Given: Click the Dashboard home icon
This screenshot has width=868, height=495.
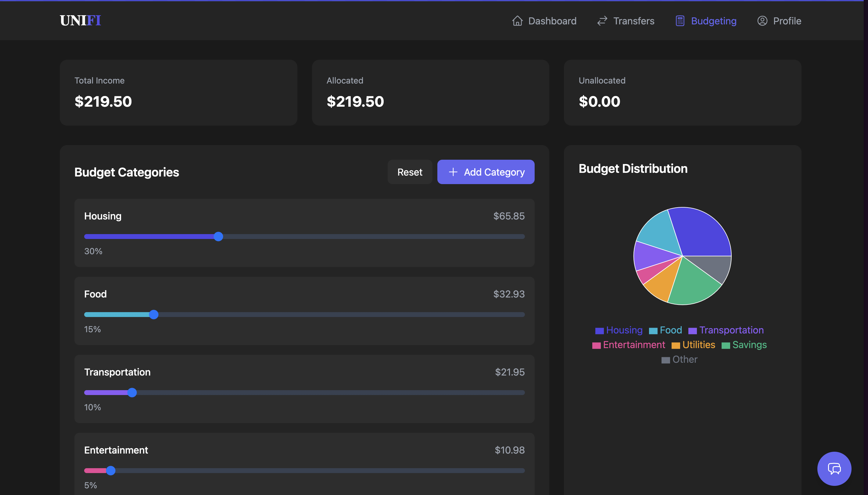Looking at the screenshot, I should coord(517,21).
